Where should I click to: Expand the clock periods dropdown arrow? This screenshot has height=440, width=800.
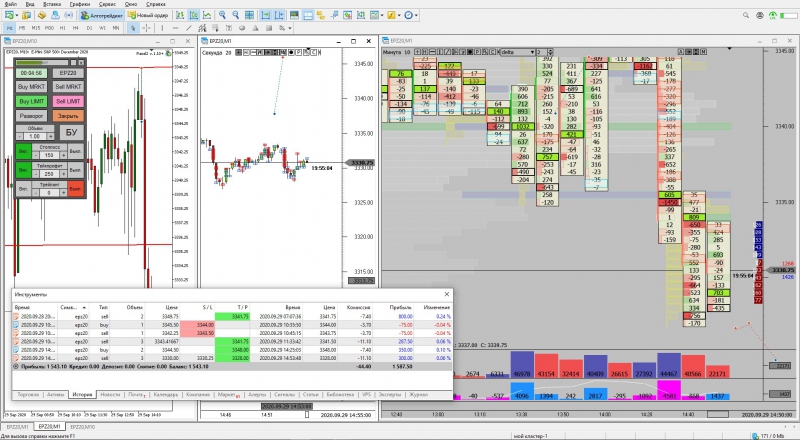coord(416,15)
